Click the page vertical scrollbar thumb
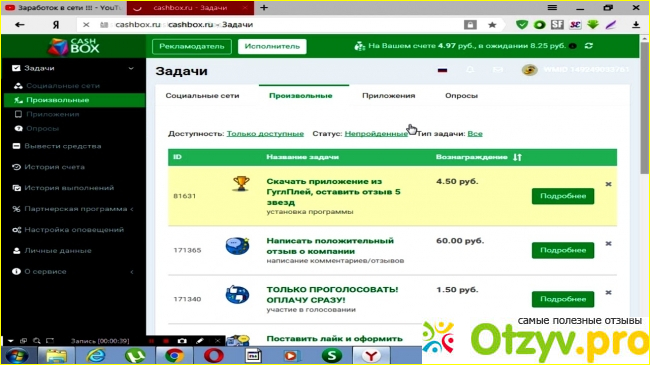This screenshot has height=365, width=650. pos(645,108)
